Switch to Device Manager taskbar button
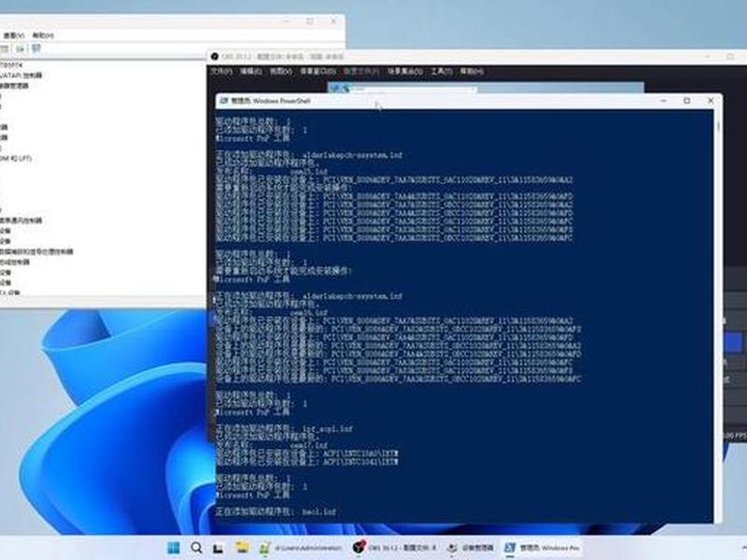747x560 pixels. coord(471,548)
